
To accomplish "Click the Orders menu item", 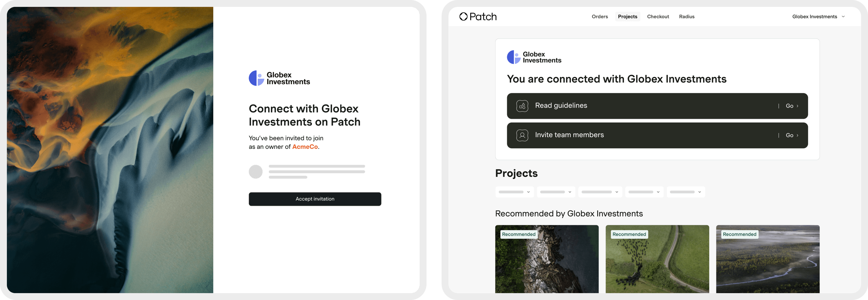I will 600,16.
